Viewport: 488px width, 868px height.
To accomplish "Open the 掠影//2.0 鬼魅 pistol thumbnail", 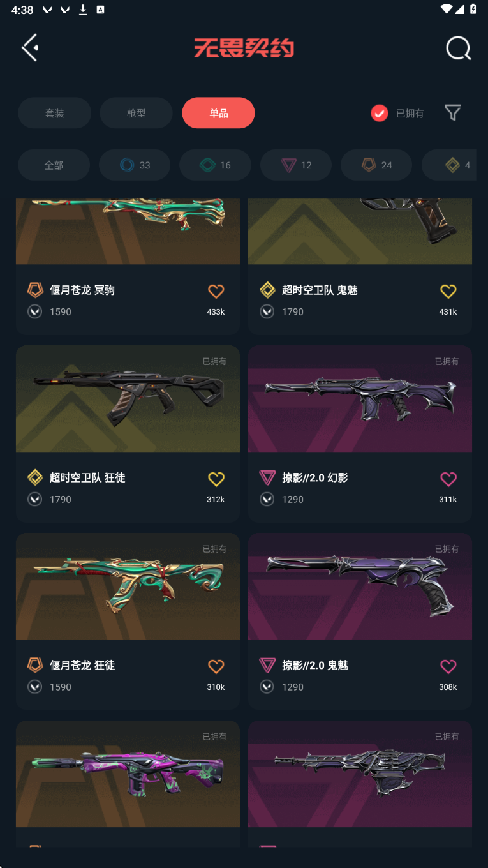I will tap(360, 587).
